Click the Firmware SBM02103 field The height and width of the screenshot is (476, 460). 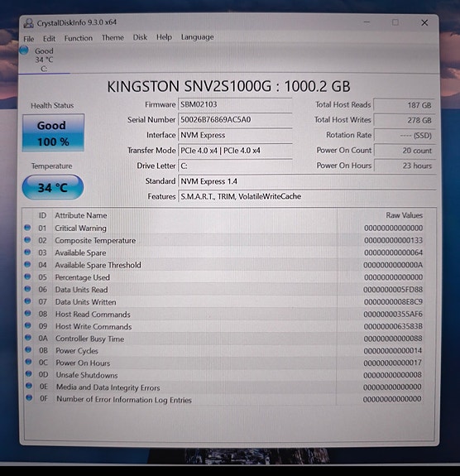pyautogui.click(x=235, y=104)
